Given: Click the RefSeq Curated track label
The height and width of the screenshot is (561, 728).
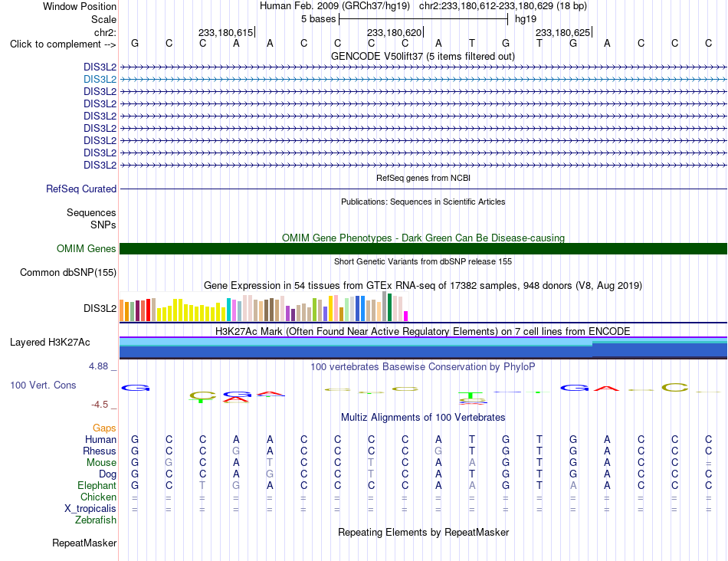Looking at the screenshot, I should click(80, 189).
